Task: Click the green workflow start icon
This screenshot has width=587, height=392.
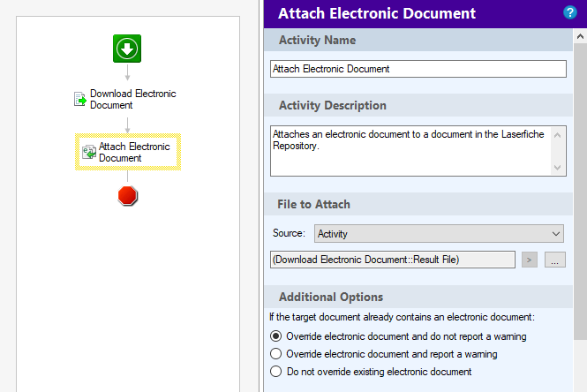Action: [127, 49]
